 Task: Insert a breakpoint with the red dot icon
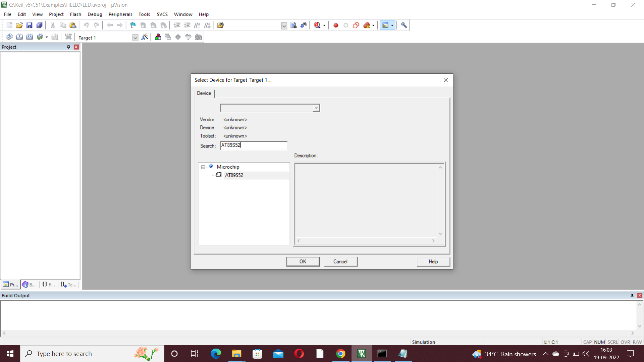coord(336,25)
